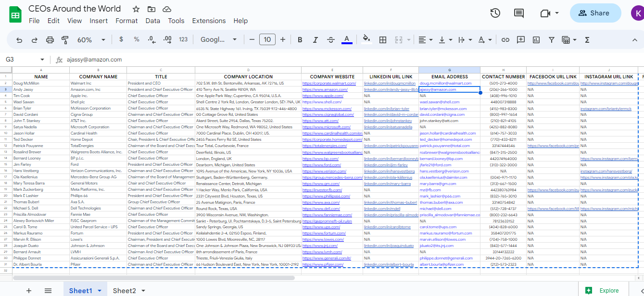Screen dimensions: 644x296
Task: Click the font size field showing 10
Action: pos(267,40)
